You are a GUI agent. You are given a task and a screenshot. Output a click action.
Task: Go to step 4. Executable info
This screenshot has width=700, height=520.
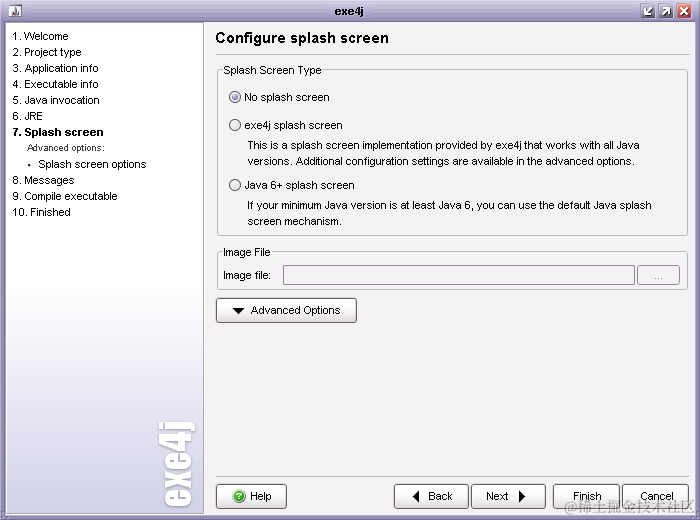55,84
